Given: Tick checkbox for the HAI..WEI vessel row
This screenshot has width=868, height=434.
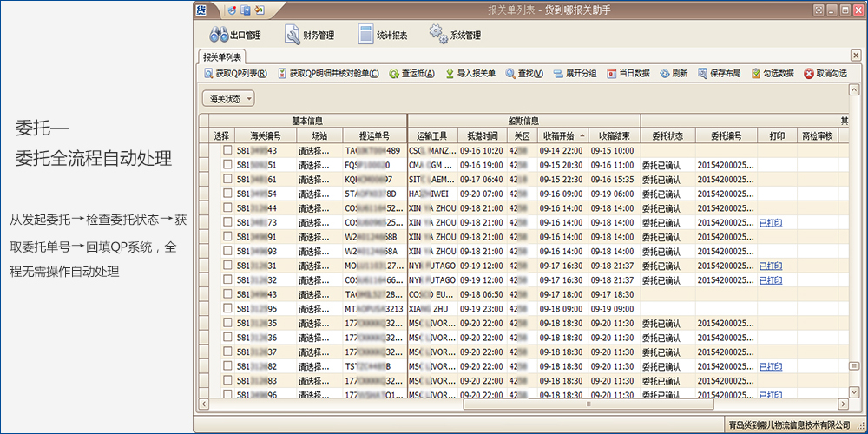Looking at the screenshot, I should 227,194.
